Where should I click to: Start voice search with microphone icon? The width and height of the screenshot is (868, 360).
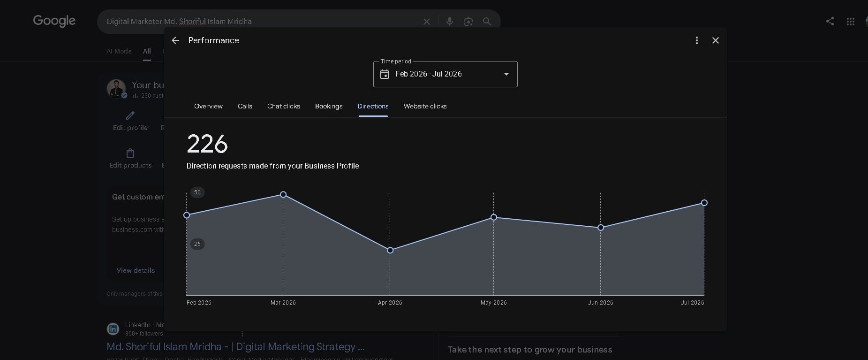449,22
